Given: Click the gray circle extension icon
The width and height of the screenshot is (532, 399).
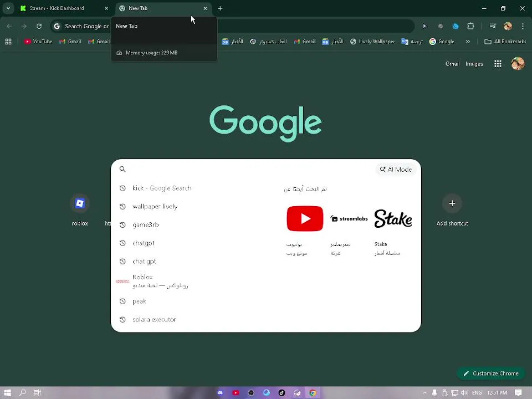Looking at the screenshot, I should coord(441,26).
